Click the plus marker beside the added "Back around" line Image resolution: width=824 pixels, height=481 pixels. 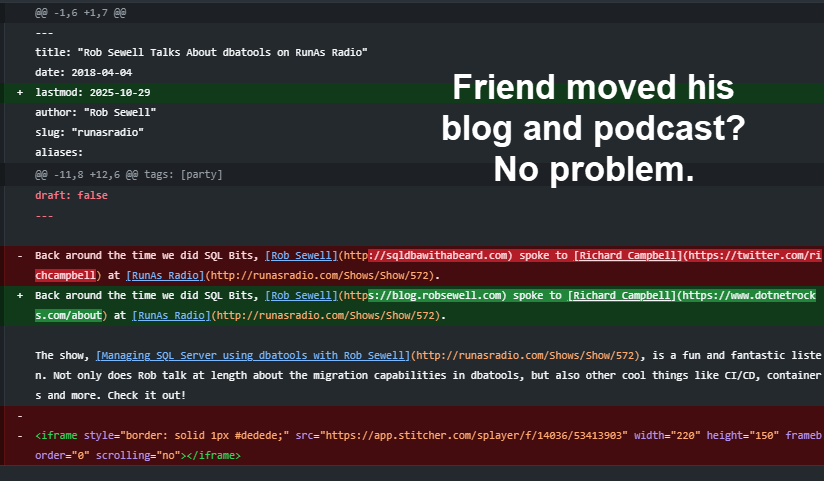click(x=20, y=295)
